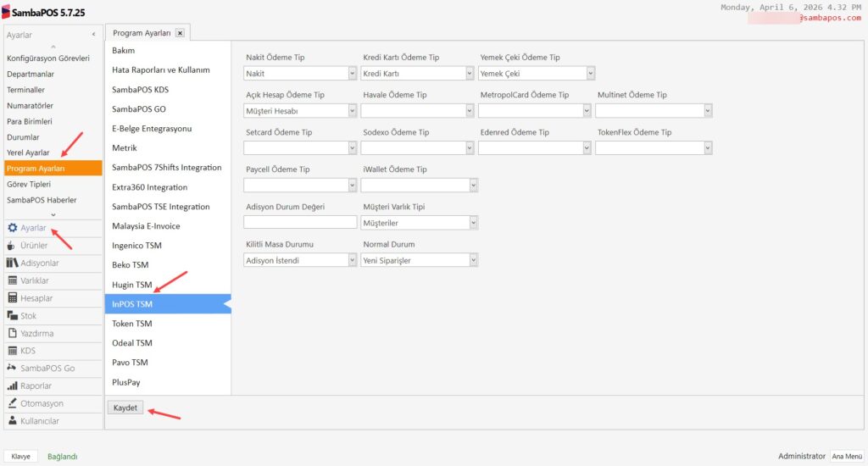Click the Adisyonlar books icon
Viewport: 868px width, 466px height.
(13, 264)
